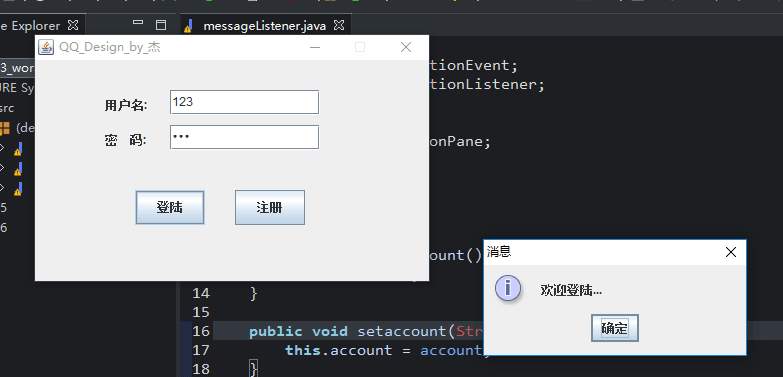Select the (default package) tree node

pyautogui.click(x=17, y=128)
